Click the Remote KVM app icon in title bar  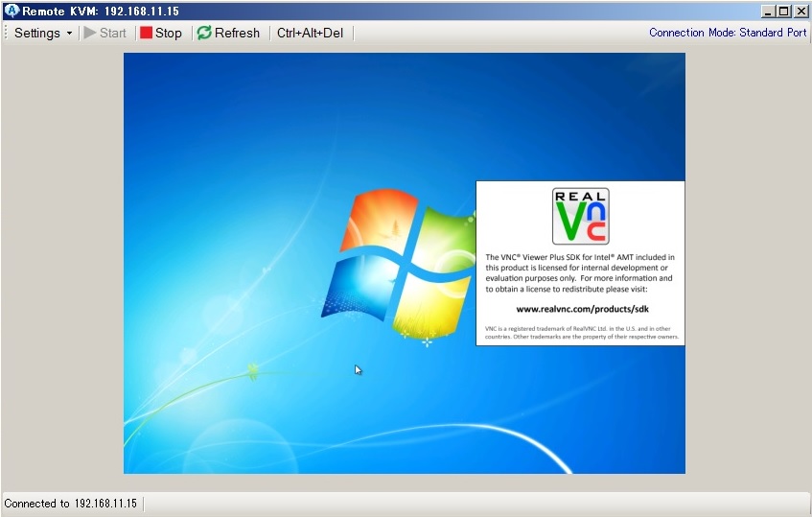[x=11, y=11]
